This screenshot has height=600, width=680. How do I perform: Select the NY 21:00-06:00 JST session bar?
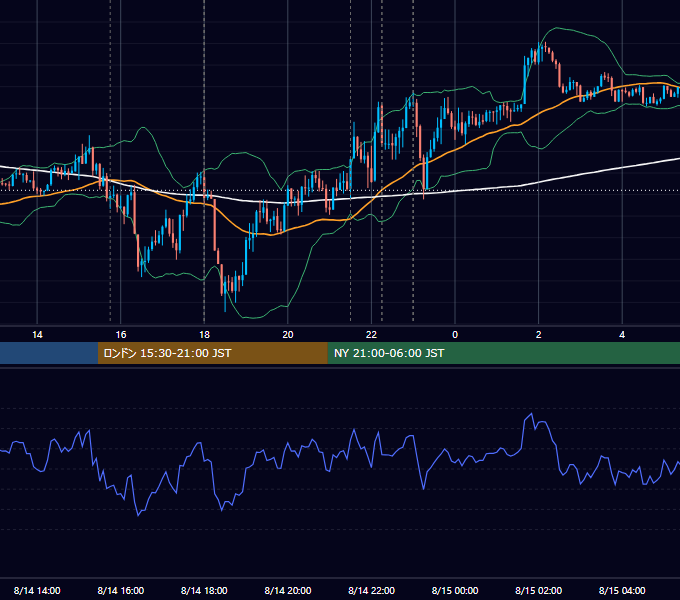point(503,353)
